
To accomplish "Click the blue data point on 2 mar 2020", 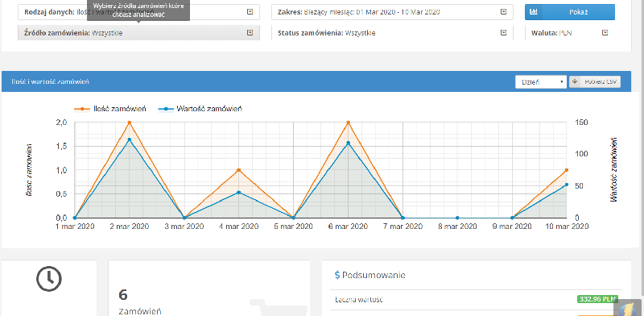I will [130, 139].
